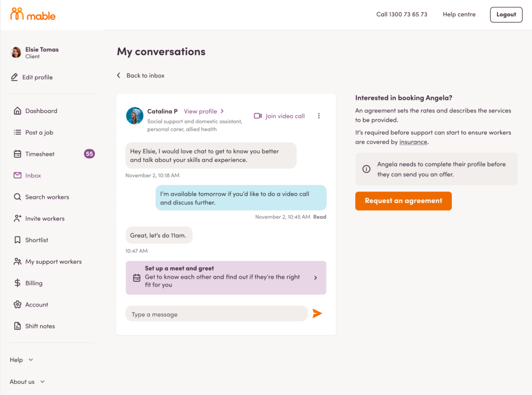The image size is (532, 395).
Task: Click the Type a message field
Action: pos(216,314)
